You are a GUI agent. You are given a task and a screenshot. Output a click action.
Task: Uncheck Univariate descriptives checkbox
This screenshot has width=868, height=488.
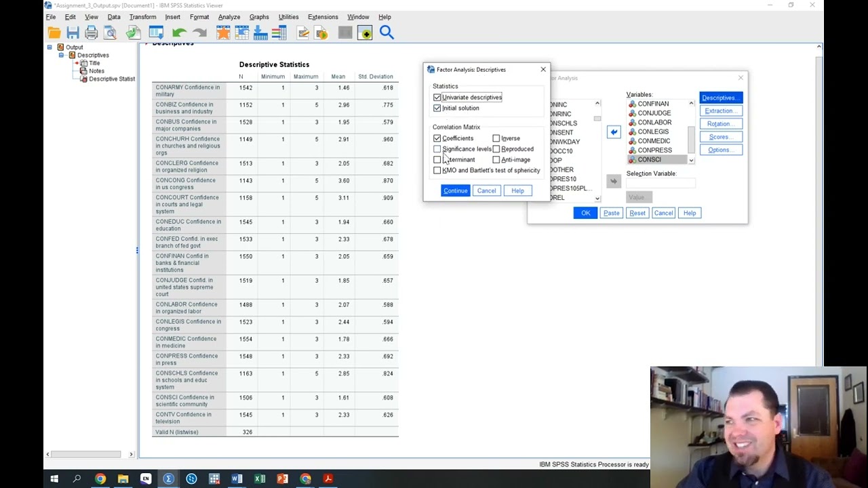(x=437, y=98)
